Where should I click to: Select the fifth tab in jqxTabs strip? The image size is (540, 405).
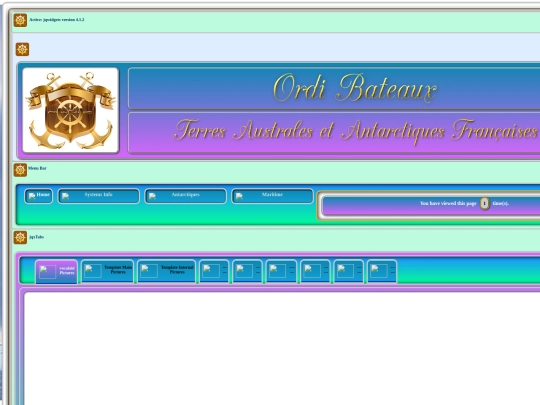[247, 271]
